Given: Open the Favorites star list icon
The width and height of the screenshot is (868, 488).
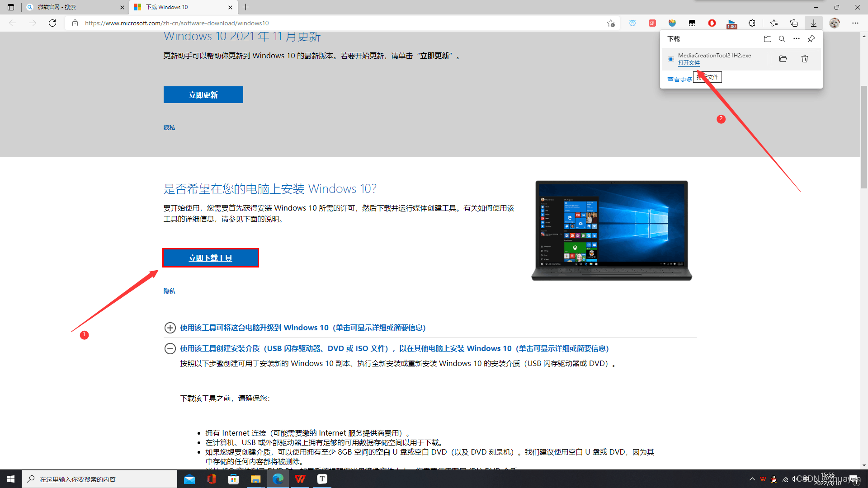Looking at the screenshot, I should coord(774,23).
